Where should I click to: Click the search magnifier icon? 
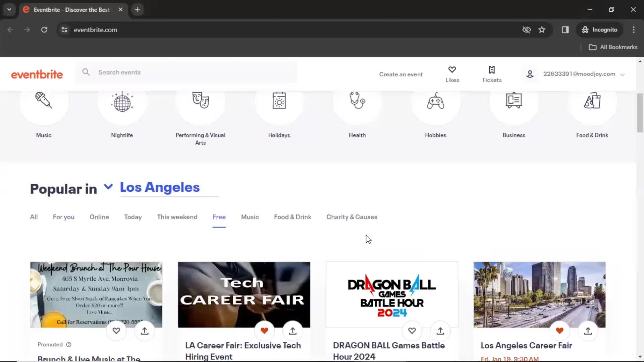click(86, 72)
